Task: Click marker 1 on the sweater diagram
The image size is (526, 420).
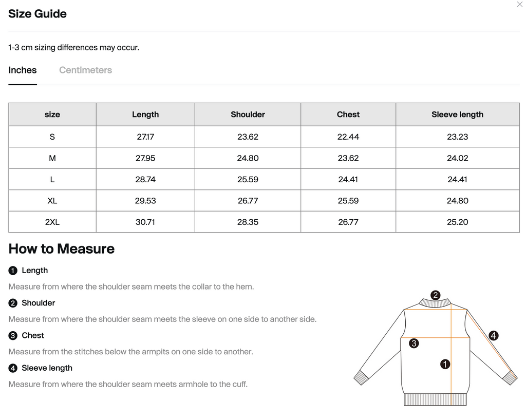Action: 445,364
